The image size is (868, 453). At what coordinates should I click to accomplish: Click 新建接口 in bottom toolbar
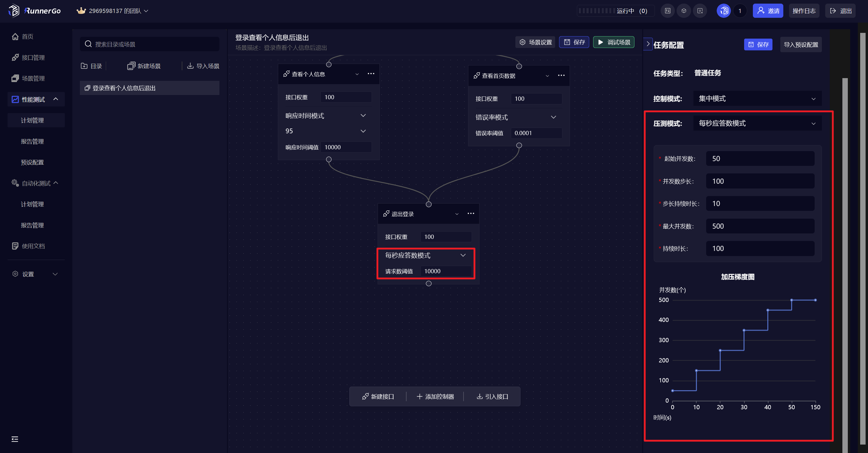378,396
